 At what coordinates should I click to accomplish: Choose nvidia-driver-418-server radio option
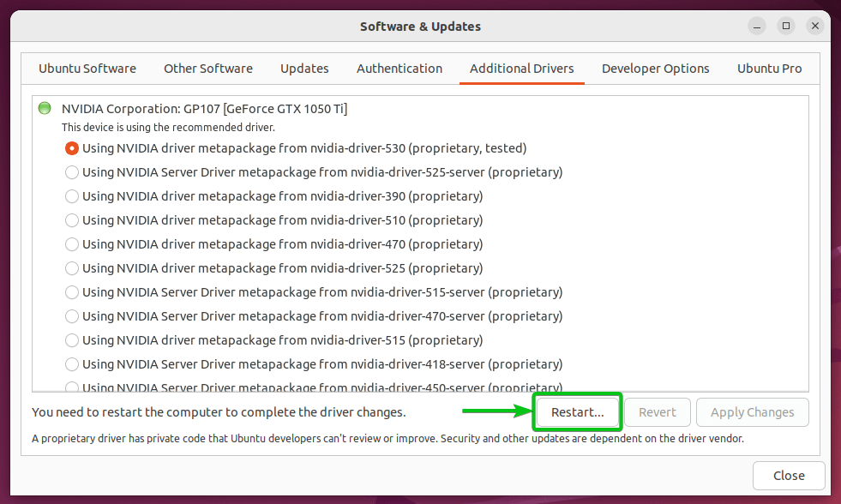(x=72, y=364)
